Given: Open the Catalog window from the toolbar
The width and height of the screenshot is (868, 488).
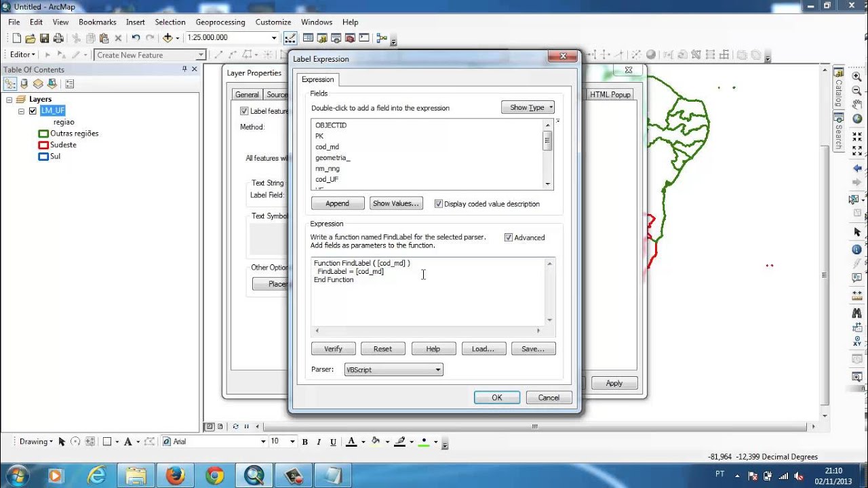Looking at the screenshot, I should tap(321, 38).
